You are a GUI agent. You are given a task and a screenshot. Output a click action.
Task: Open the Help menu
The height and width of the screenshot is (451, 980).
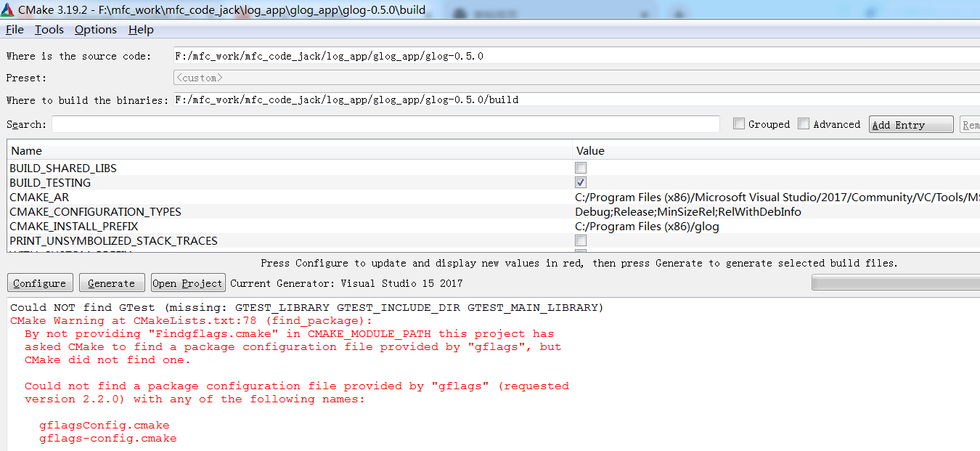click(x=141, y=30)
